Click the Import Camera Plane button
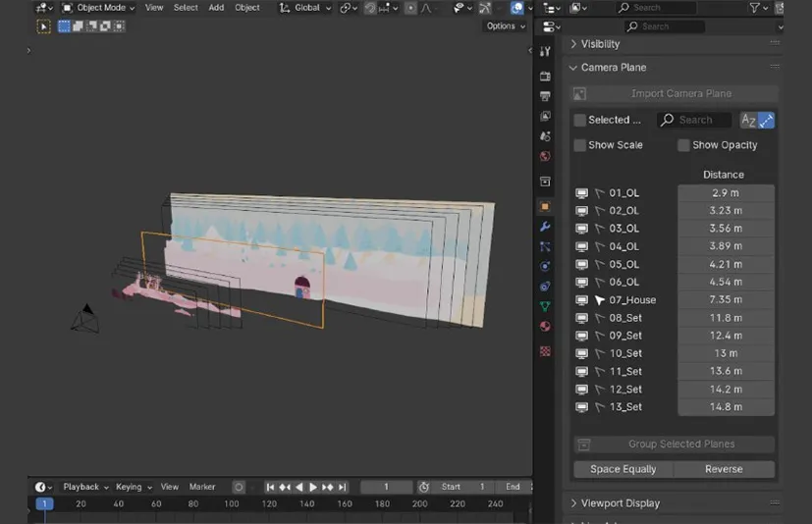Screen dimensions: 812x524 (x=675, y=94)
